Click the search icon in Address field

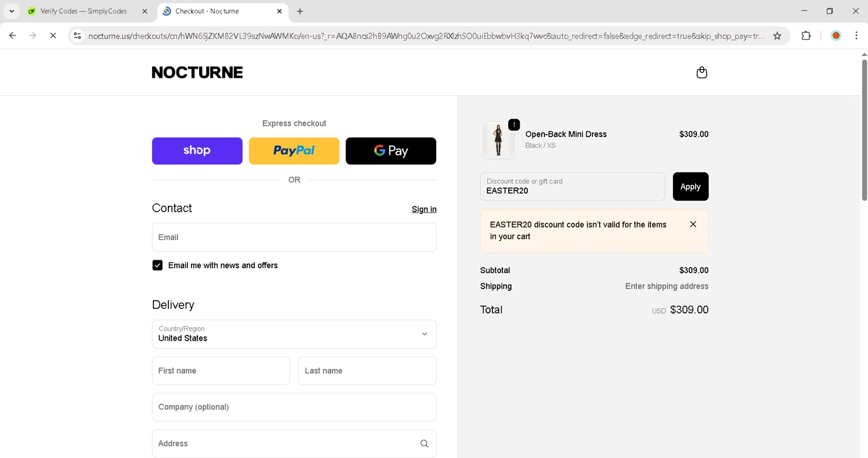424,444
